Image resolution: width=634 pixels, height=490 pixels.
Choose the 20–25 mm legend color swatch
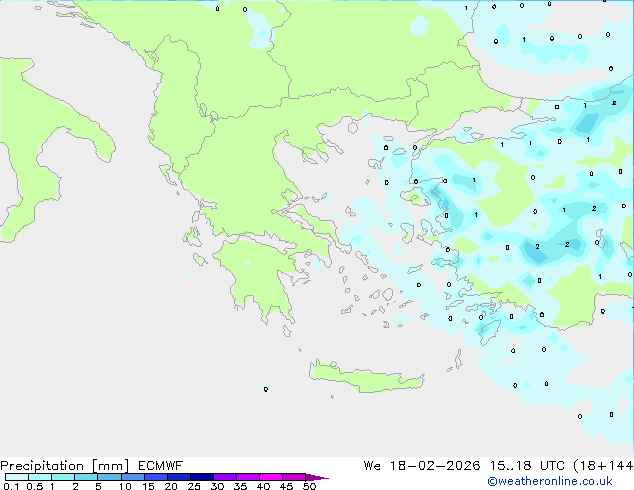point(179,477)
